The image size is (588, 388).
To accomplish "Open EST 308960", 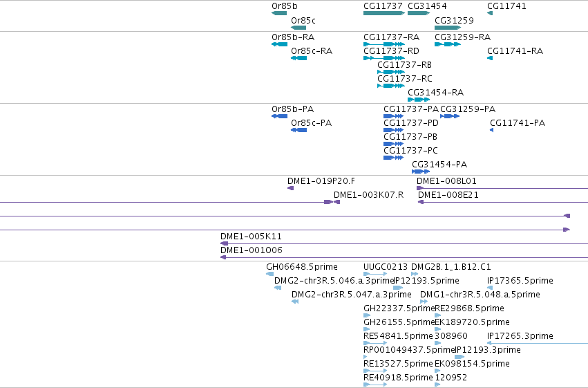I will (x=451, y=337).
